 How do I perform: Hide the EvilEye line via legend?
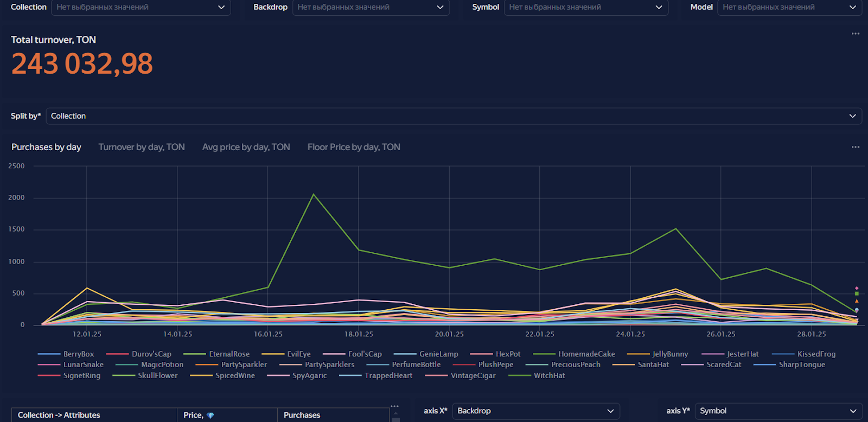286,354
